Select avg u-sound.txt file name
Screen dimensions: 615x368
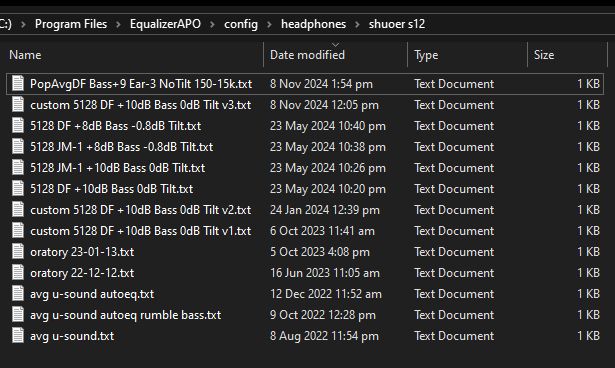point(72,336)
